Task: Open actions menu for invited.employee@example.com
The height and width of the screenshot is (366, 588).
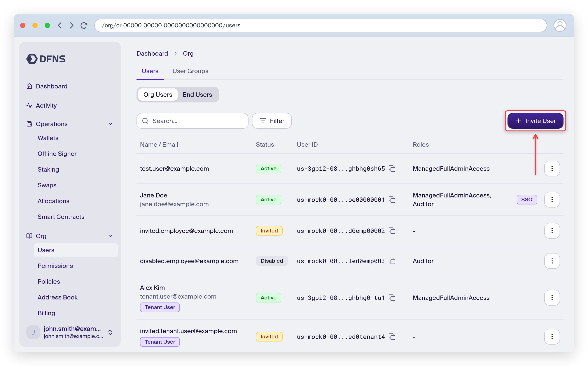Action: click(x=552, y=231)
